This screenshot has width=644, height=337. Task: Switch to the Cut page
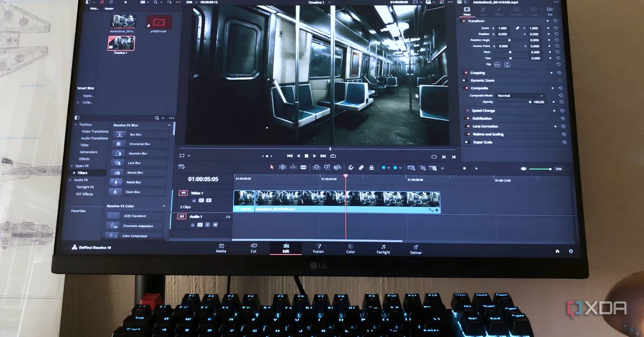tap(253, 248)
